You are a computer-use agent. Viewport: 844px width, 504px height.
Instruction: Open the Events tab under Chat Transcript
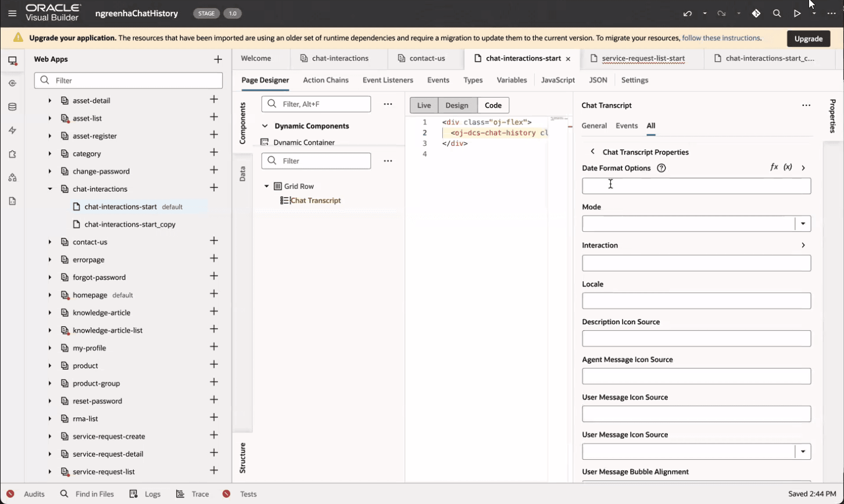click(x=627, y=126)
